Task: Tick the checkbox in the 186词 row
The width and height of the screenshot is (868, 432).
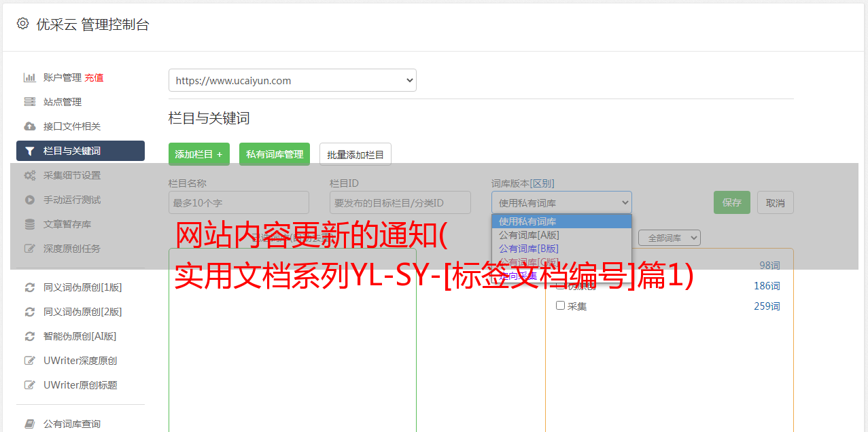Action: pos(561,285)
